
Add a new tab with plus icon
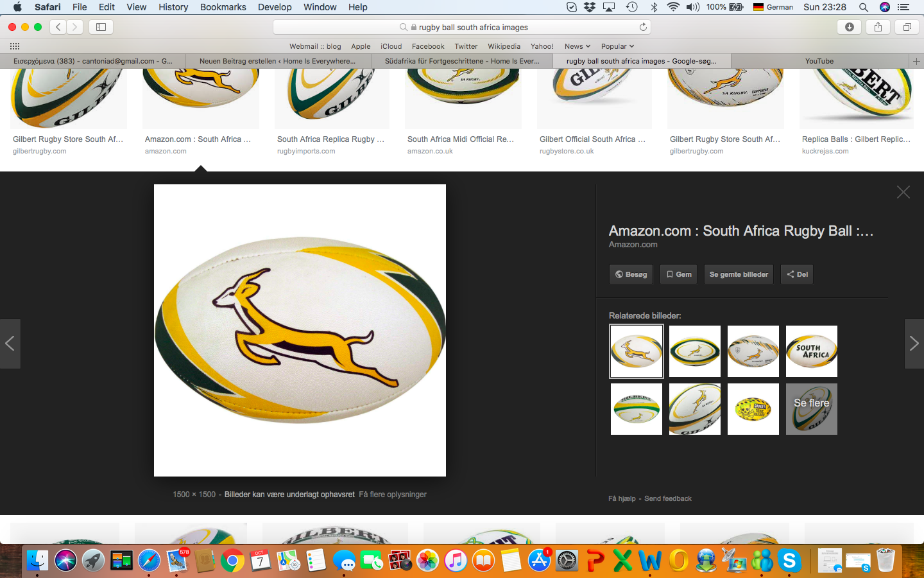click(916, 61)
